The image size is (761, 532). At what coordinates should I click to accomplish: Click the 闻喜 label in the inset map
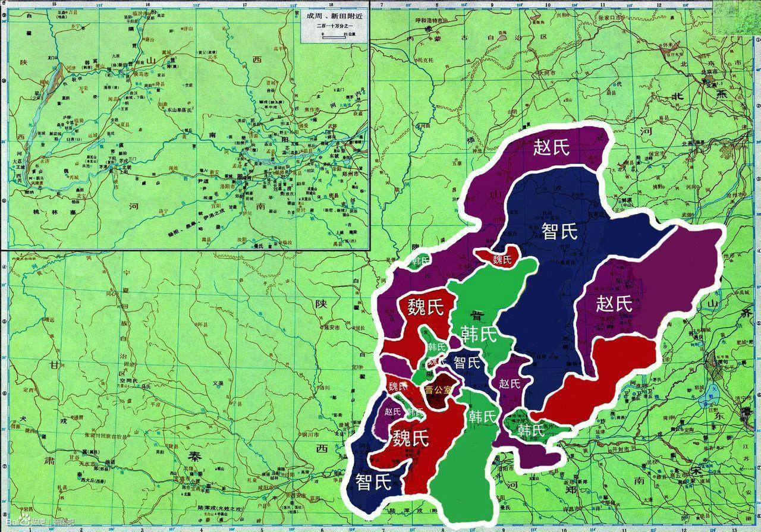click(x=112, y=99)
